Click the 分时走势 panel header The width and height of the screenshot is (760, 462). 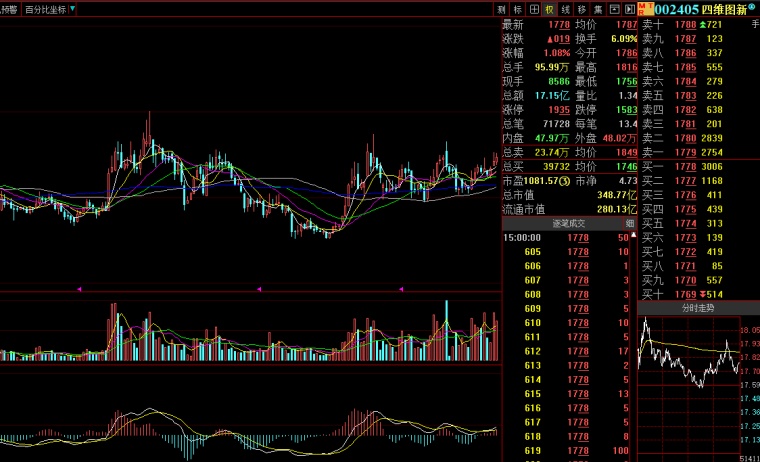(x=698, y=308)
